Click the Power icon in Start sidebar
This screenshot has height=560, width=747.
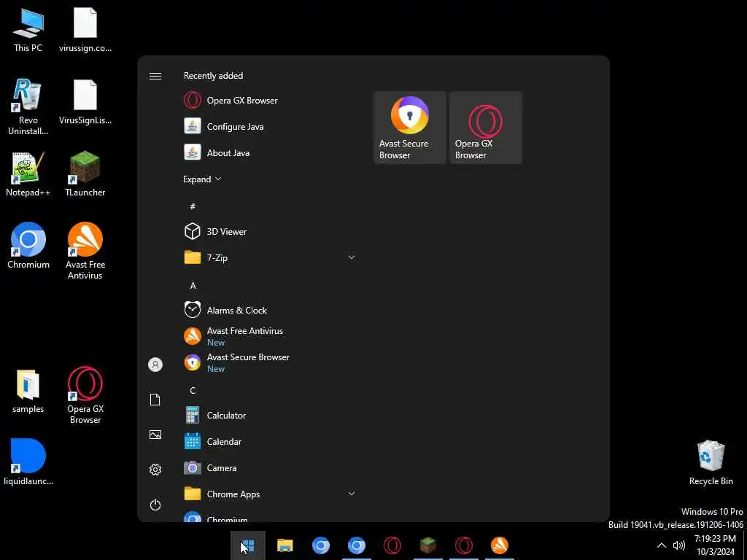coord(155,505)
